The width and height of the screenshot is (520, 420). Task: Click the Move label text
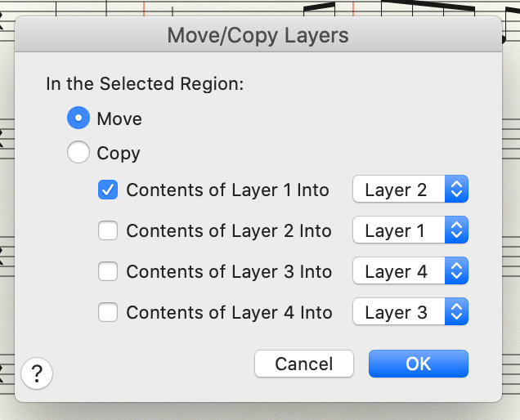[x=119, y=118]
